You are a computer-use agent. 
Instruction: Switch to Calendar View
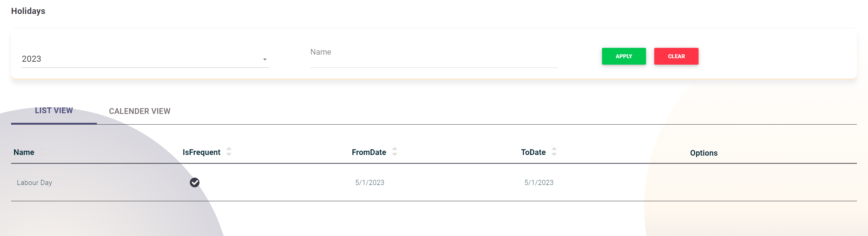[140, 111]
